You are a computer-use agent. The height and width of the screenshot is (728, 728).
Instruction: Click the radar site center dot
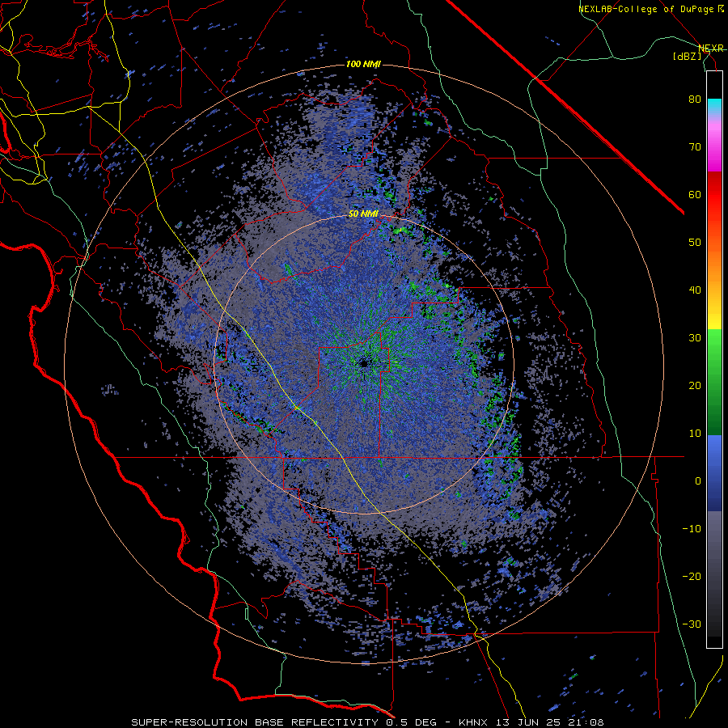[x=363, y=363]
